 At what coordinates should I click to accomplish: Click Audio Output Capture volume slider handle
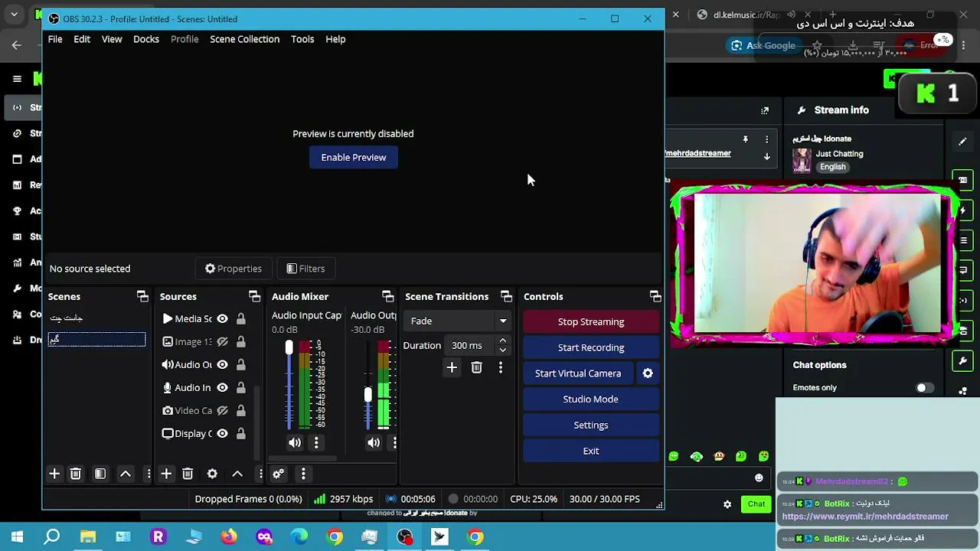point(367,395)
